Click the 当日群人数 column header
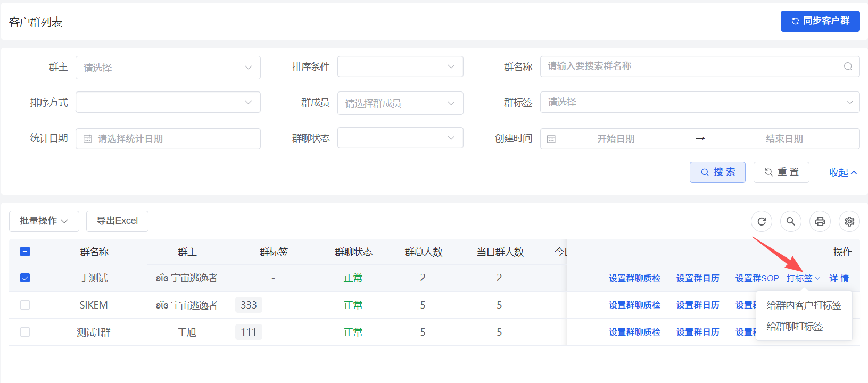 (x=500, y=252)
